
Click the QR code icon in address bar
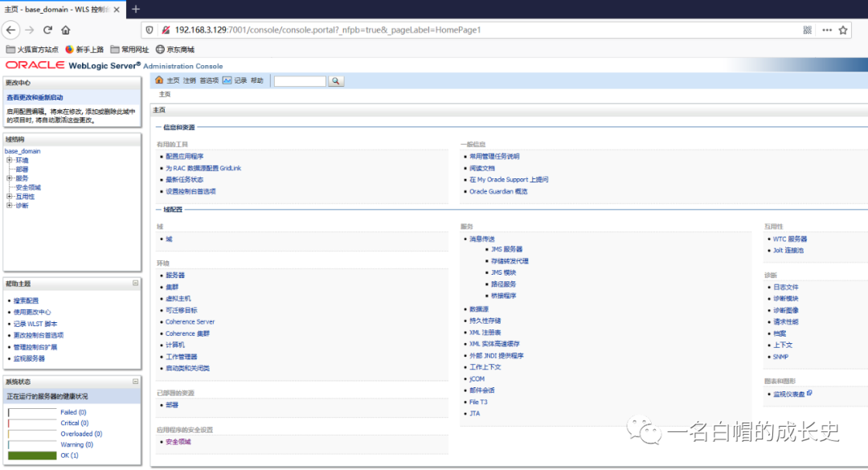808,30
